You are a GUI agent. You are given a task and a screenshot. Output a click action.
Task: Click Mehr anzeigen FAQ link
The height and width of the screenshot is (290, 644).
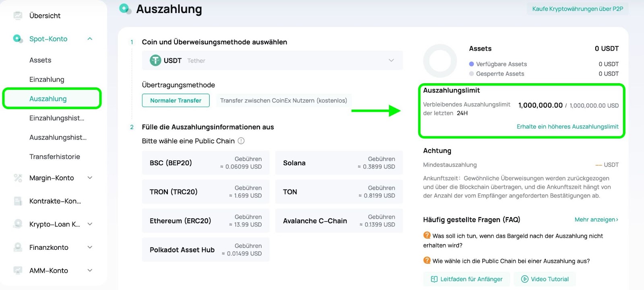[597, 220]
